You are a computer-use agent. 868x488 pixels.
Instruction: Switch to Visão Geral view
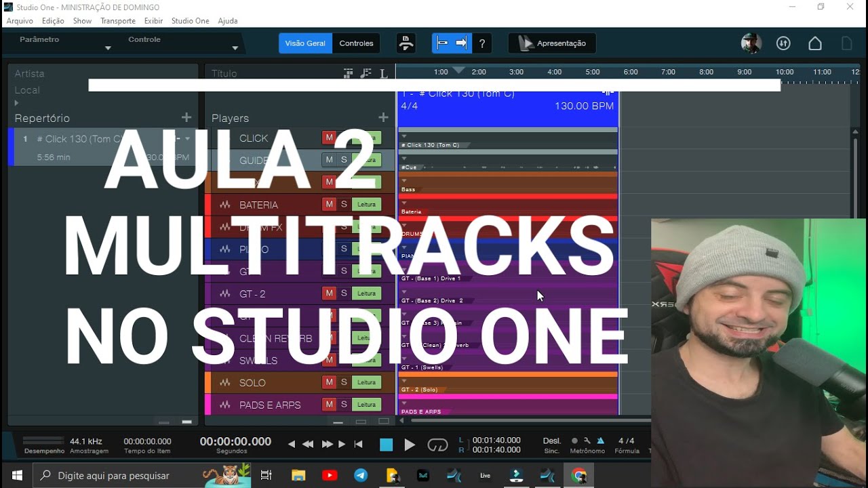click(305, 43)
